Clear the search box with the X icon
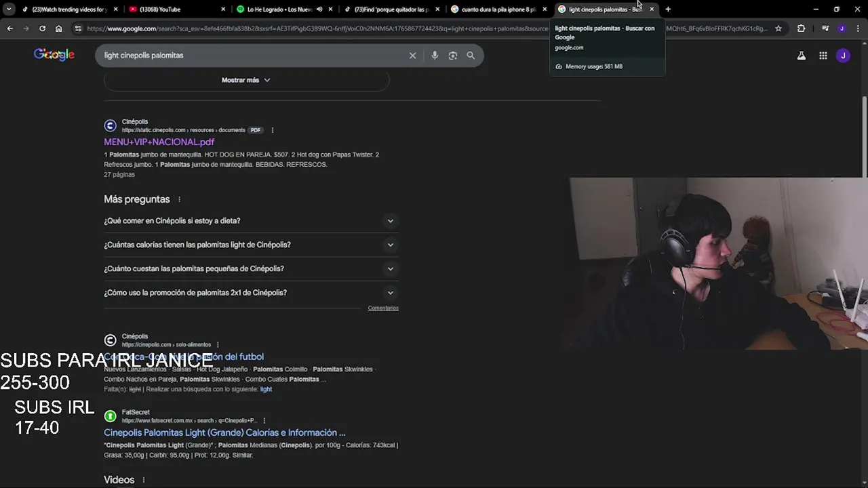The width and height of the screenshot is (868, 488). [412, 56]
